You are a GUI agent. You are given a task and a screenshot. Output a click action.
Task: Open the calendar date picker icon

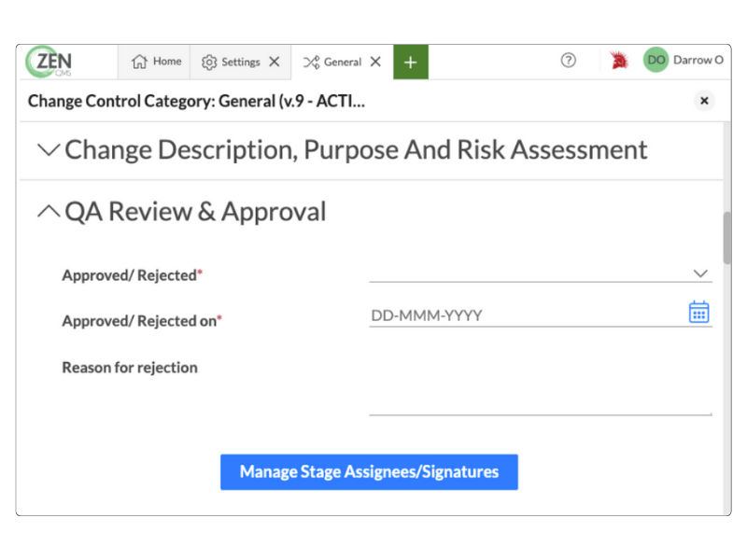point(698,313)
